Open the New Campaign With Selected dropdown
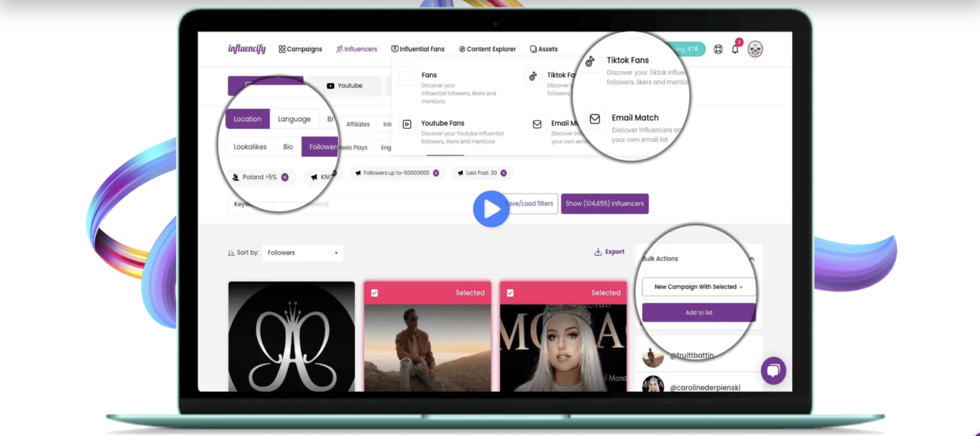Image resolution: width=980 pixels, height=436 pixels. coord(698,287)
